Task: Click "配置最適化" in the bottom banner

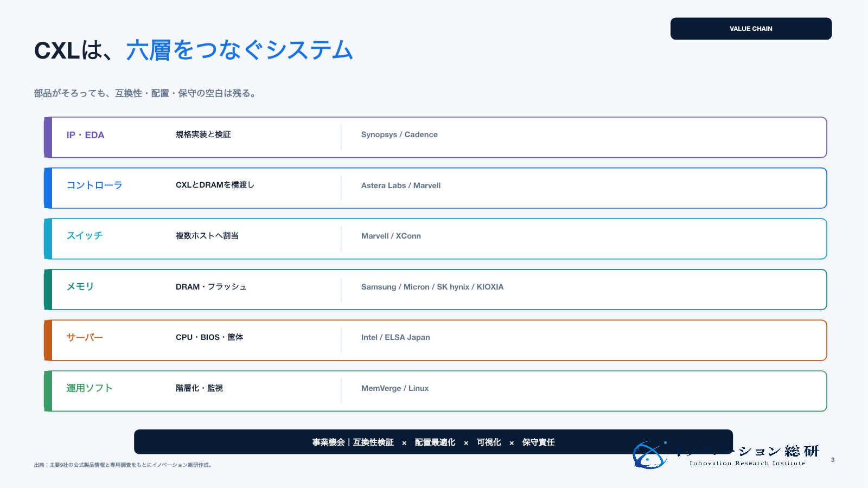Action: pos(435,442)
